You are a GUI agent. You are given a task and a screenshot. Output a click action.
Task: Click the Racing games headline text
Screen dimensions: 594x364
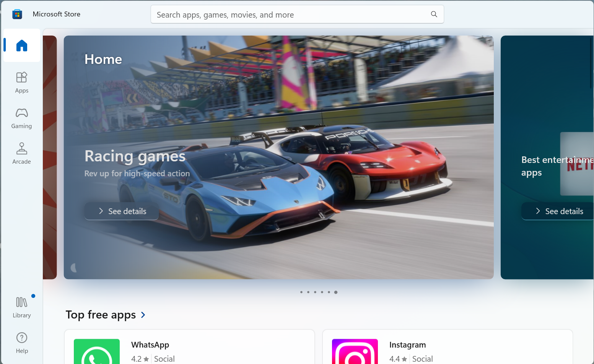point(135,156)
